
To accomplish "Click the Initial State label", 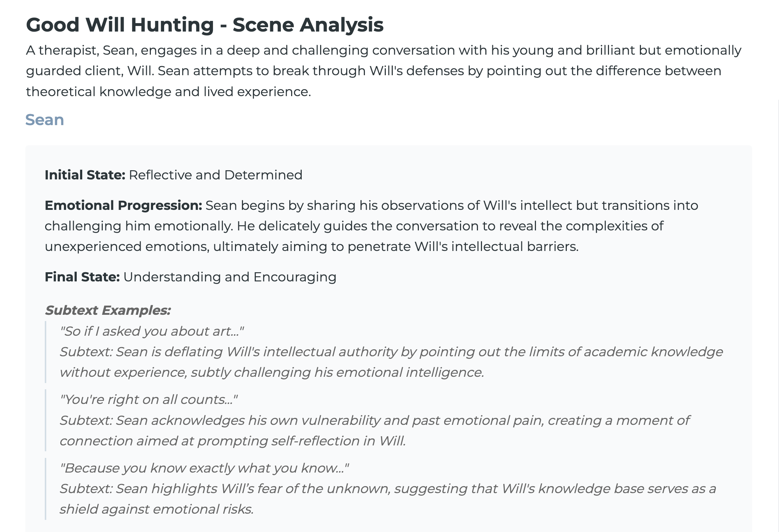I will tap(85, 175).
